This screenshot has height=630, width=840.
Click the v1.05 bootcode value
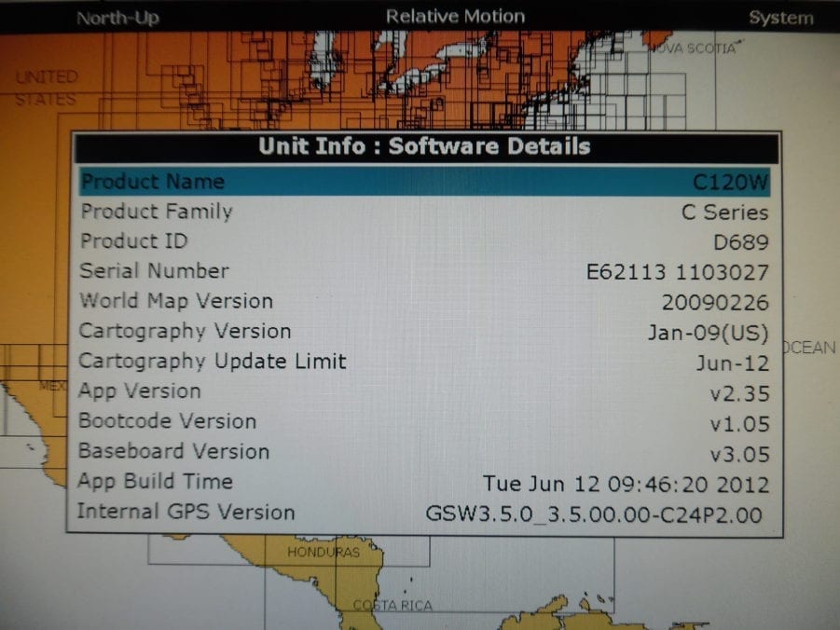(x=740, y=424)
